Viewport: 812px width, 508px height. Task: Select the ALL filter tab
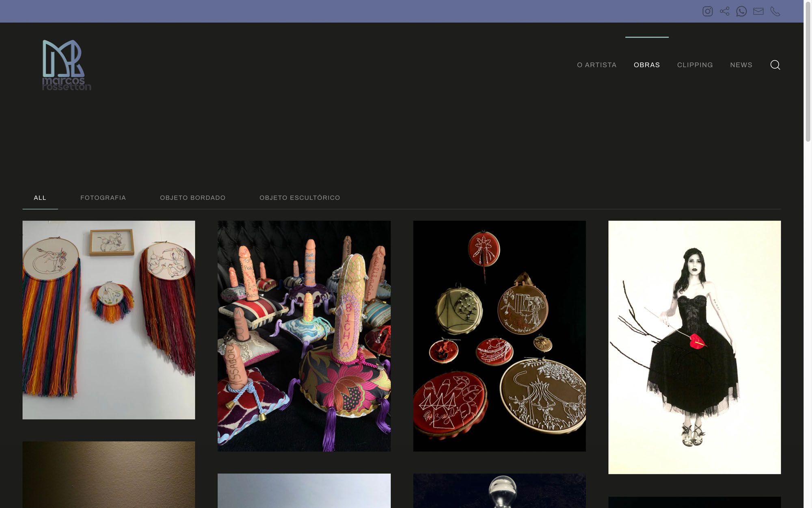point(40,198)
